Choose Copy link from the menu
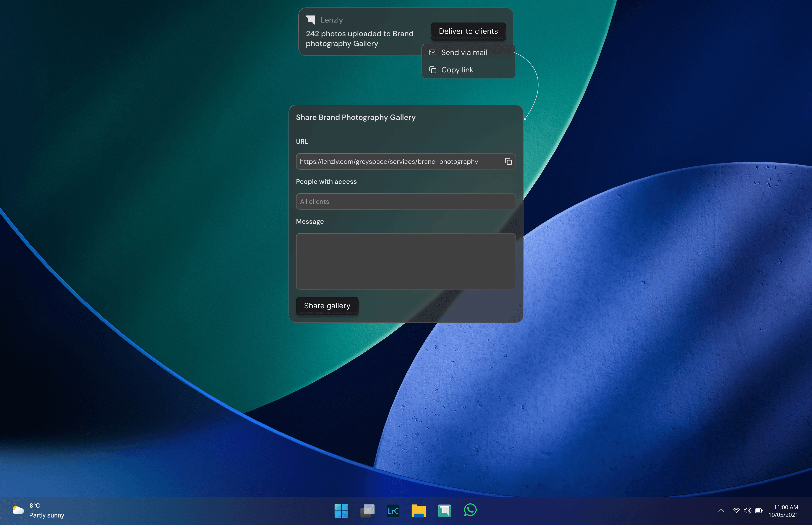Viewport: 812px width, 525px height. click(457, 70)
